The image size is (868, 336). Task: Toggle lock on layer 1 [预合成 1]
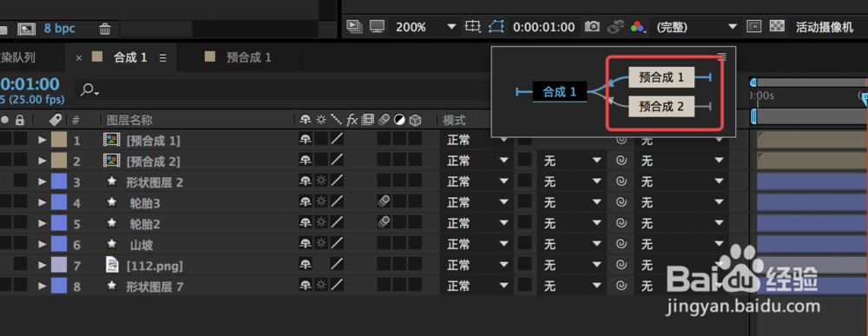(20, 140)
